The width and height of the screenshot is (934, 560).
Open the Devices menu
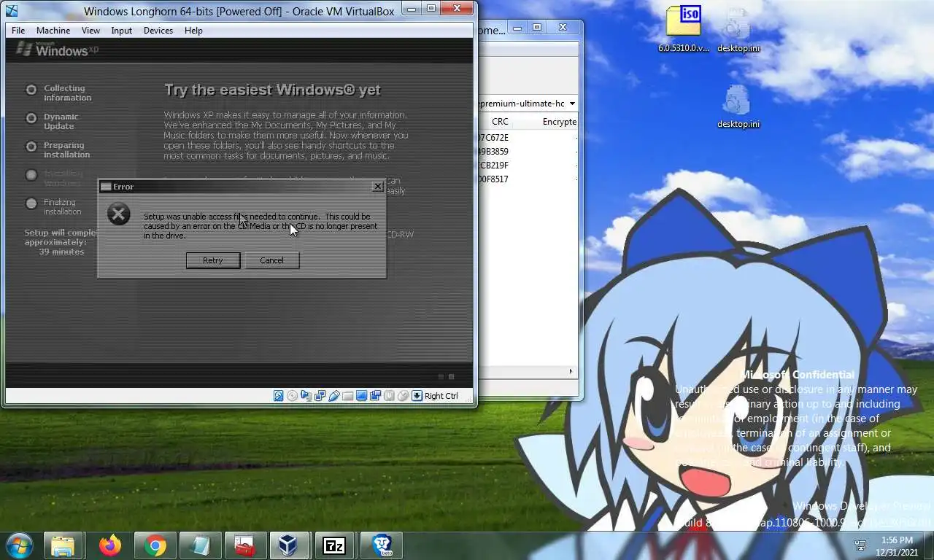click(158, 31)
